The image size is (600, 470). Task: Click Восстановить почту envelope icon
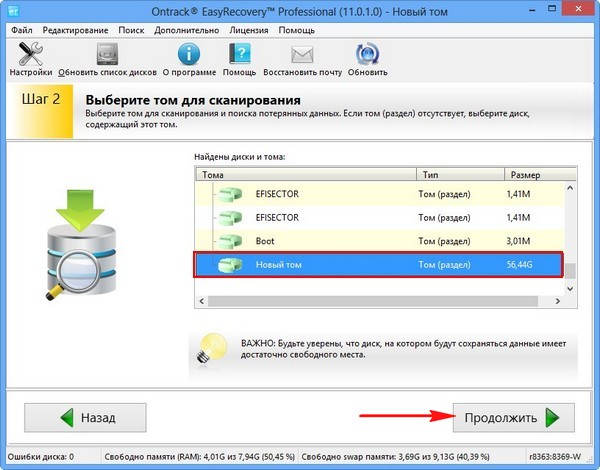point(302,59)
